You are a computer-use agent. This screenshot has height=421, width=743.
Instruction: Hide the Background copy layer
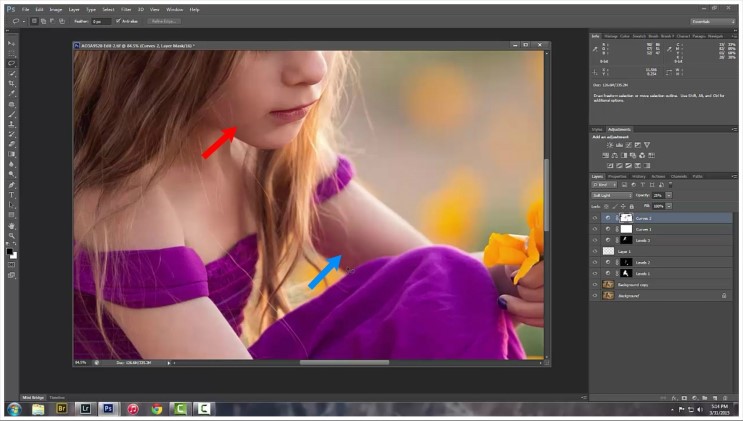595,284
